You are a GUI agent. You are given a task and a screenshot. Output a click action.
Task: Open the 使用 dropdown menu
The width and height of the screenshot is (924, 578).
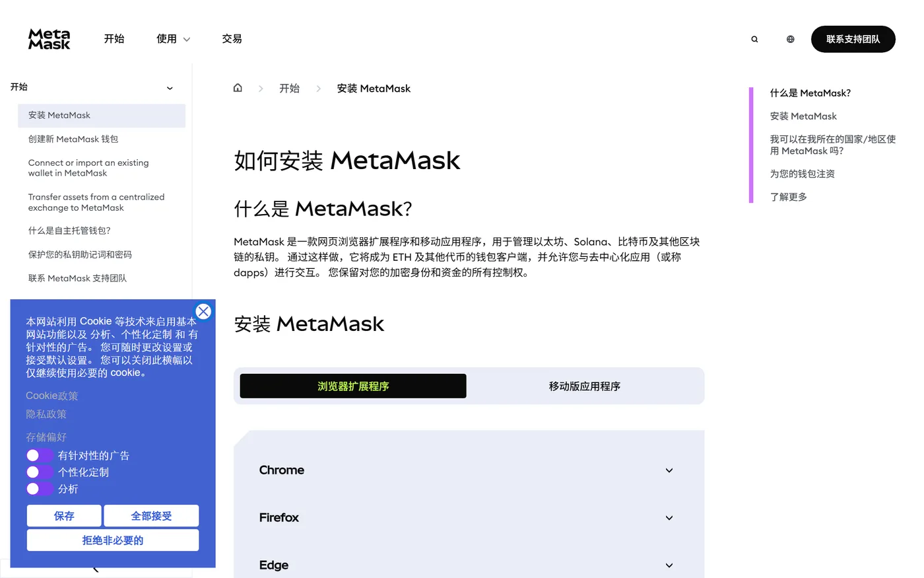(x=173, y=39)
